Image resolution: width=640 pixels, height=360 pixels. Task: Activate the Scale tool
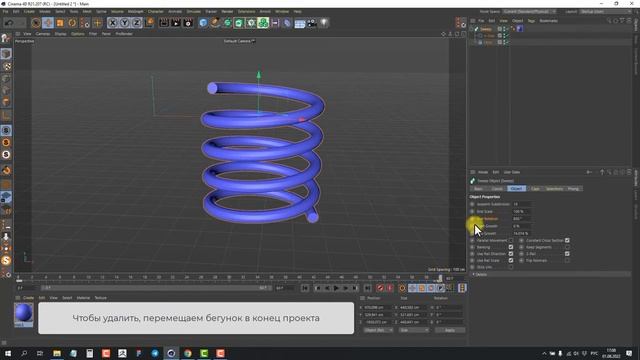[x=60, y=23]
